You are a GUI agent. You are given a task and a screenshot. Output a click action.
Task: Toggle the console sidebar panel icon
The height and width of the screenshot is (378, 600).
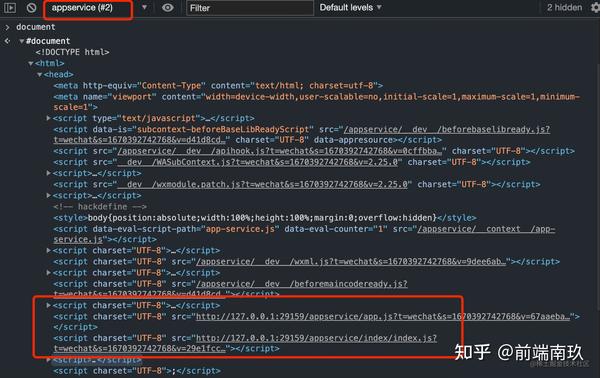coord(10,7)
